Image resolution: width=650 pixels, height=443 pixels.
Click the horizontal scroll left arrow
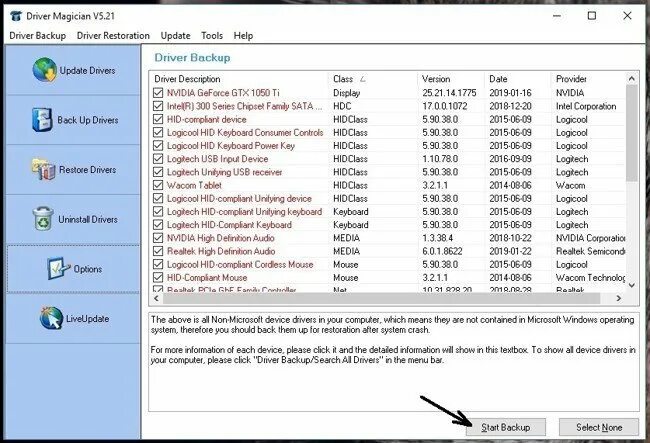point(156,298)
